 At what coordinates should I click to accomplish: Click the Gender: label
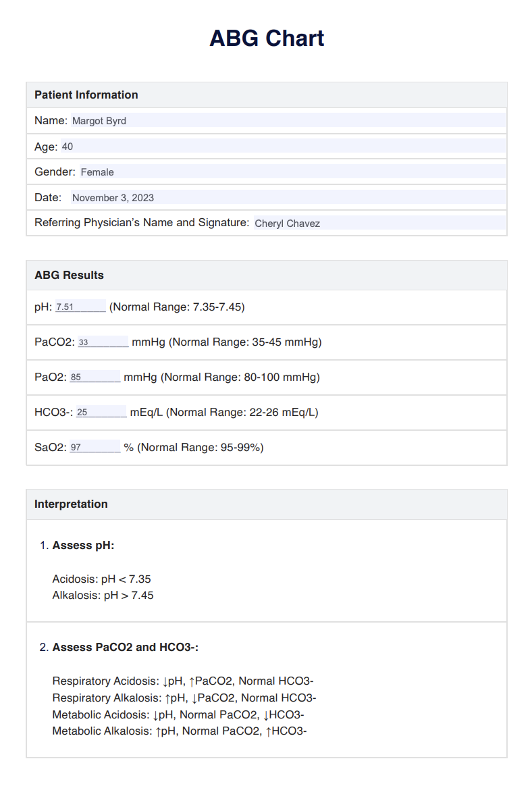55,172
